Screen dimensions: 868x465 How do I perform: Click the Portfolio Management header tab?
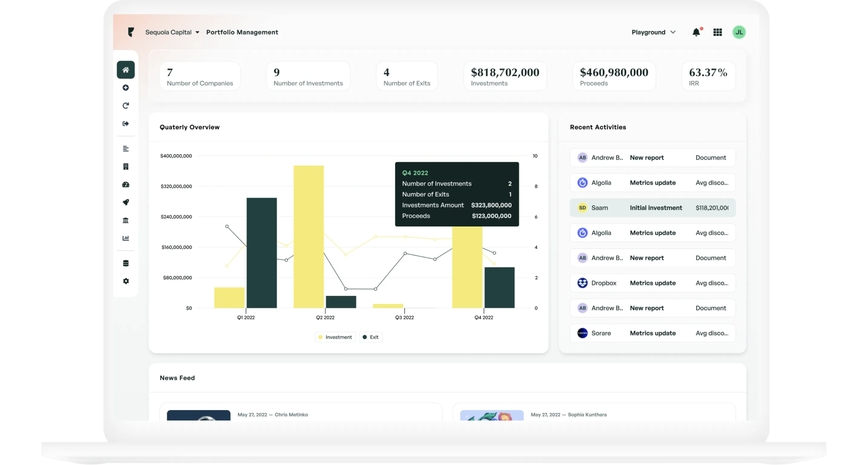tap(242, 32)
